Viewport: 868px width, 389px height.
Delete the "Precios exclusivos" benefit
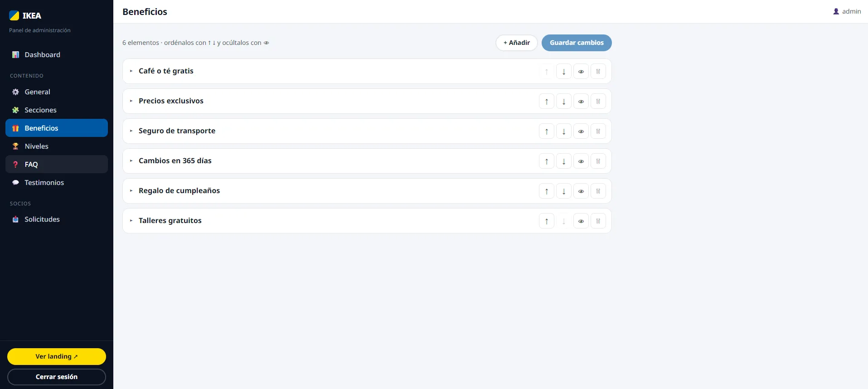pos(598,101)
